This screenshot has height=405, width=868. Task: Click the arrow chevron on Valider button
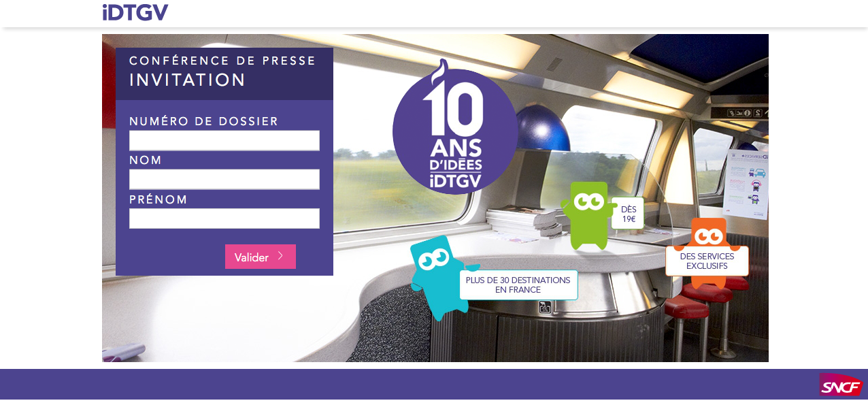[x=280, y=257]
